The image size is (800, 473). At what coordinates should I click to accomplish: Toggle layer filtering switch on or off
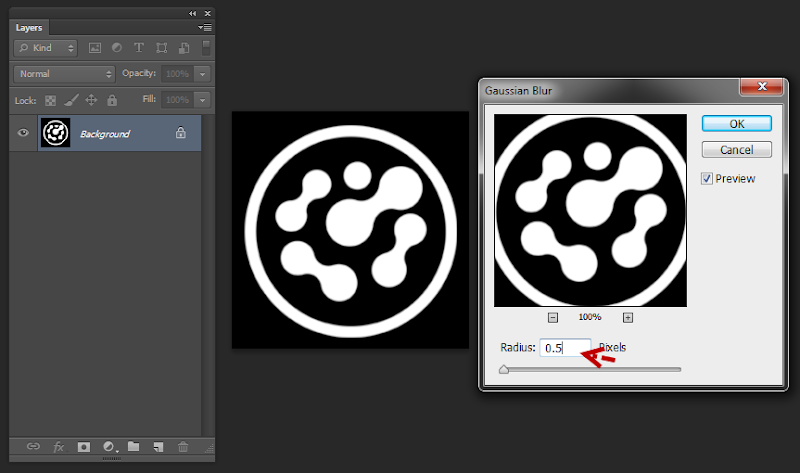206,48
